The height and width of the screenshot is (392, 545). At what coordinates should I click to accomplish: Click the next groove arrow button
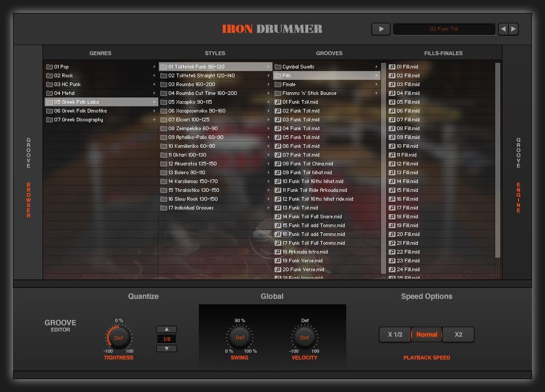pyautogui.click(x=513, y=29)
